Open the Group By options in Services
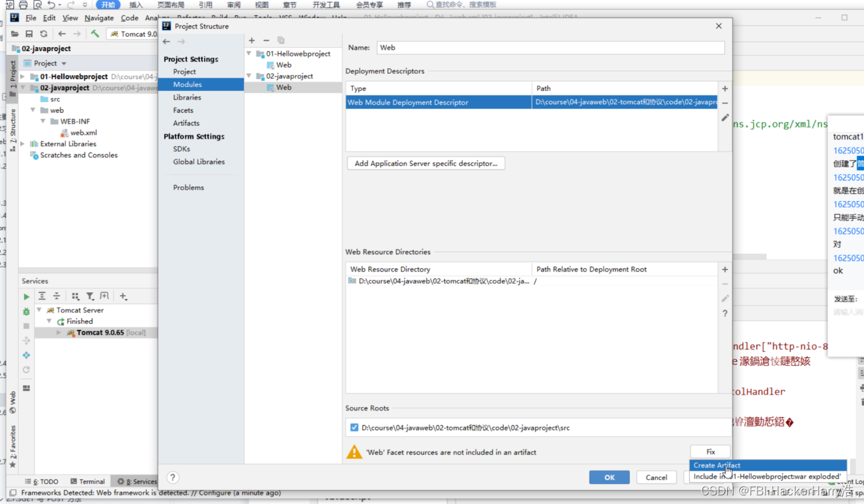 [x=75, y=296]
